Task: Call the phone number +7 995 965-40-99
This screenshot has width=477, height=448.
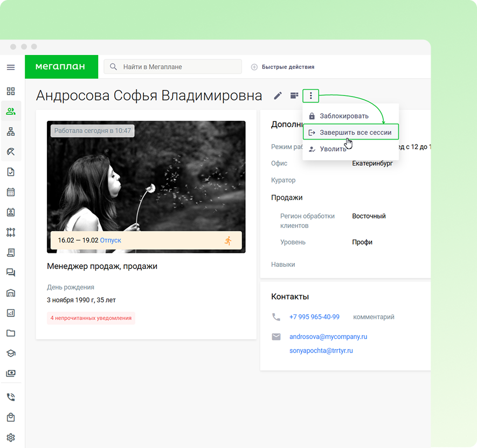Action: (314, 317)
